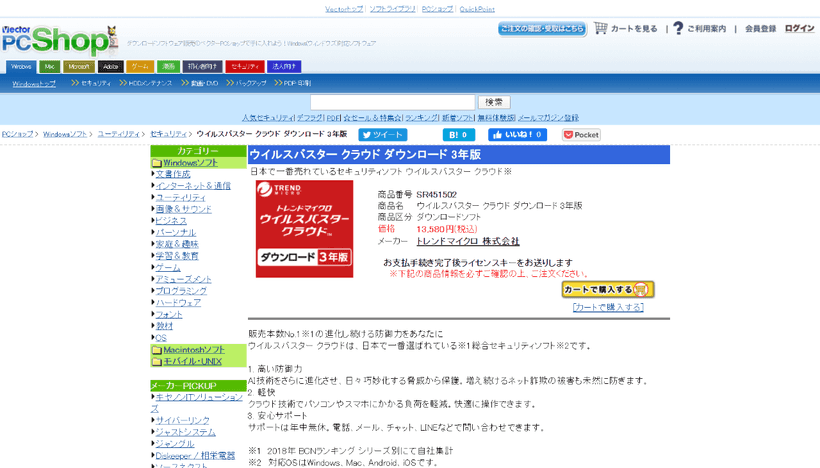
Task: Open the インターネット＆通信 category
Action: [193, 186]
